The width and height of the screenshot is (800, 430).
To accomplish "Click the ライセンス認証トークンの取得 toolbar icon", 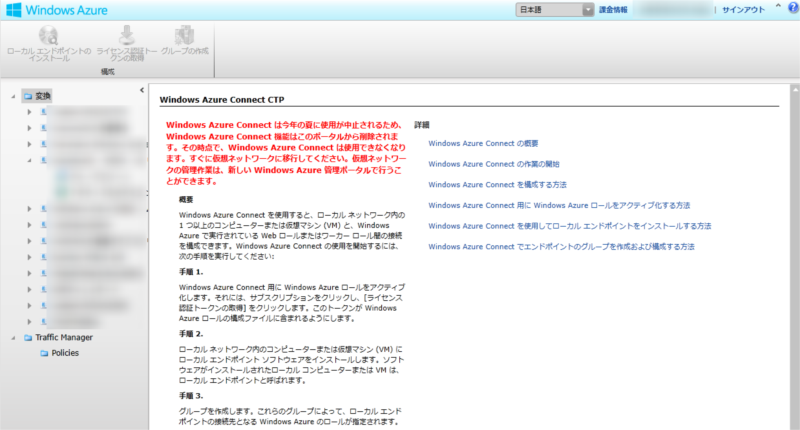I will pyautogui.click(x=127, y=36).
